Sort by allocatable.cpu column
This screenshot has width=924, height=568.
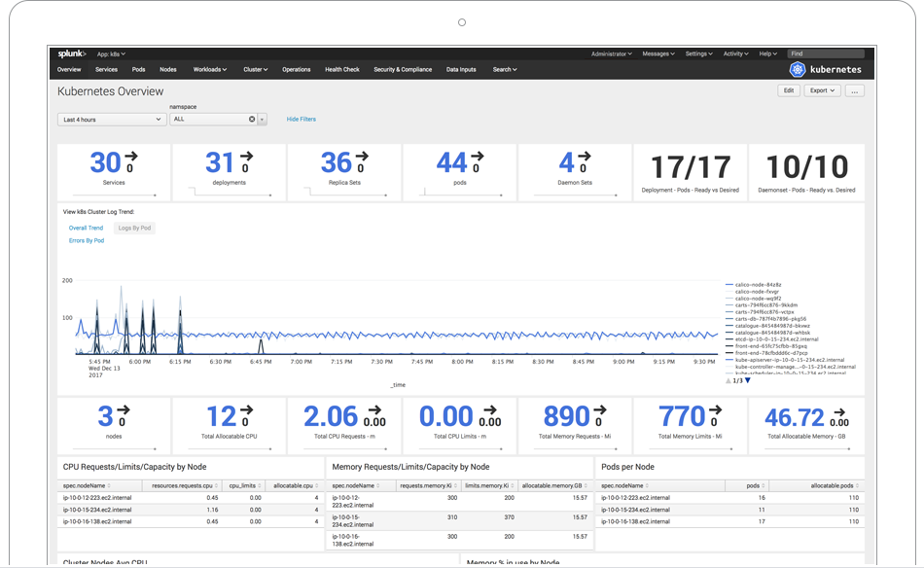(x=296, y=486)
